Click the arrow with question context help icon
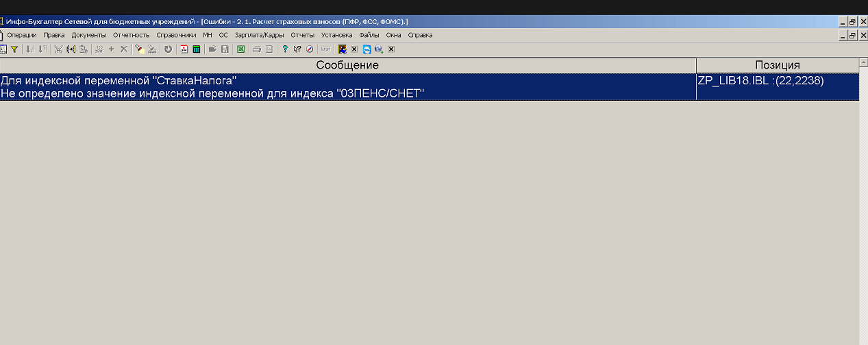 pyautogui.click(x=297, y=49)
